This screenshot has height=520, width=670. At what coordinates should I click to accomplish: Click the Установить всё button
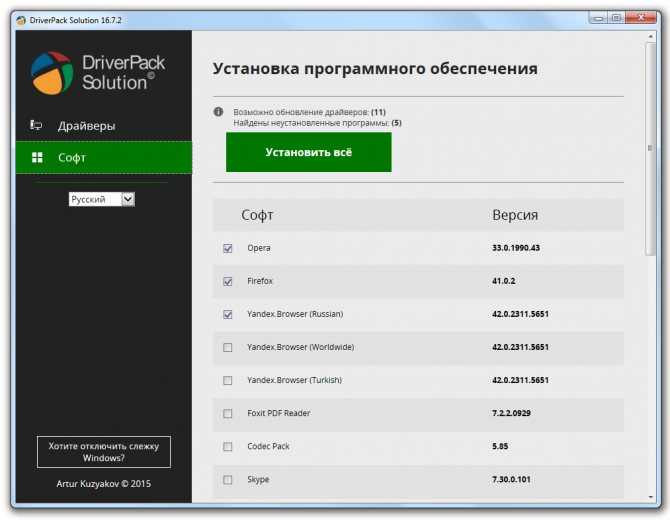(x=309, y=152)
